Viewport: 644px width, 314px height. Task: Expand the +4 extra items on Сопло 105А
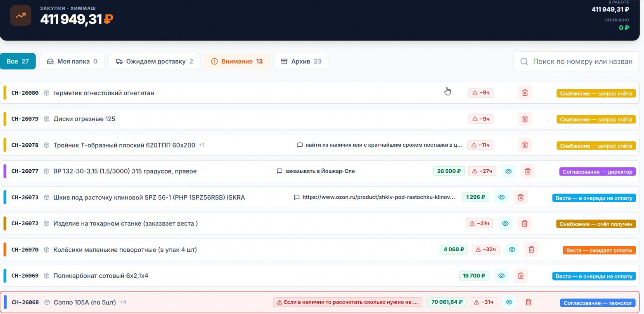(123, 302)
